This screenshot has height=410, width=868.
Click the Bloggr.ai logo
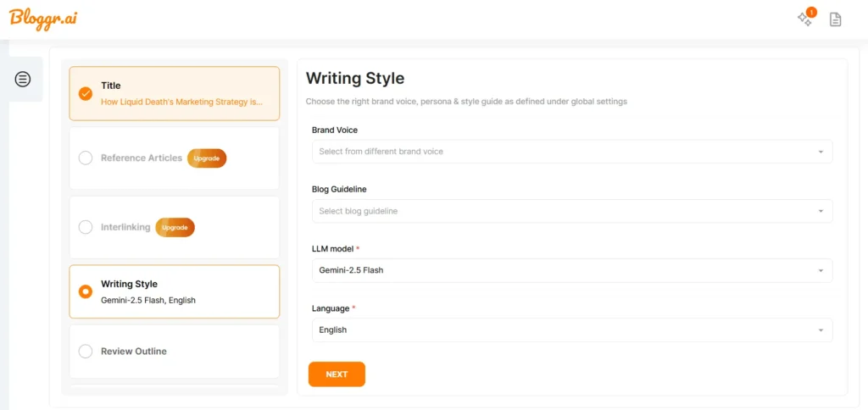(43, 19)
